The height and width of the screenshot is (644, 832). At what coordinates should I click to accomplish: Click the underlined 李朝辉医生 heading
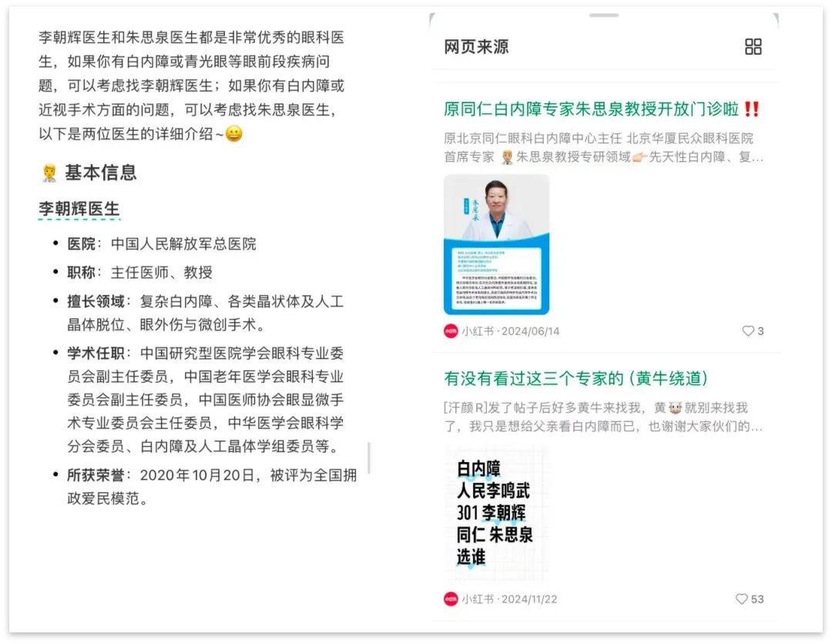point(79,209)
